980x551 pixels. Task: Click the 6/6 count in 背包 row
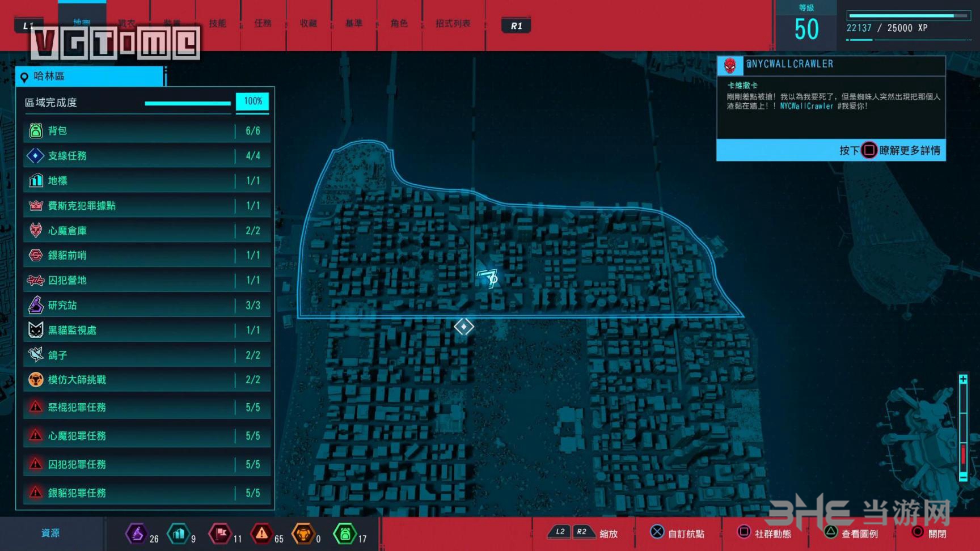pyautogui.click(x=253, y=131)
